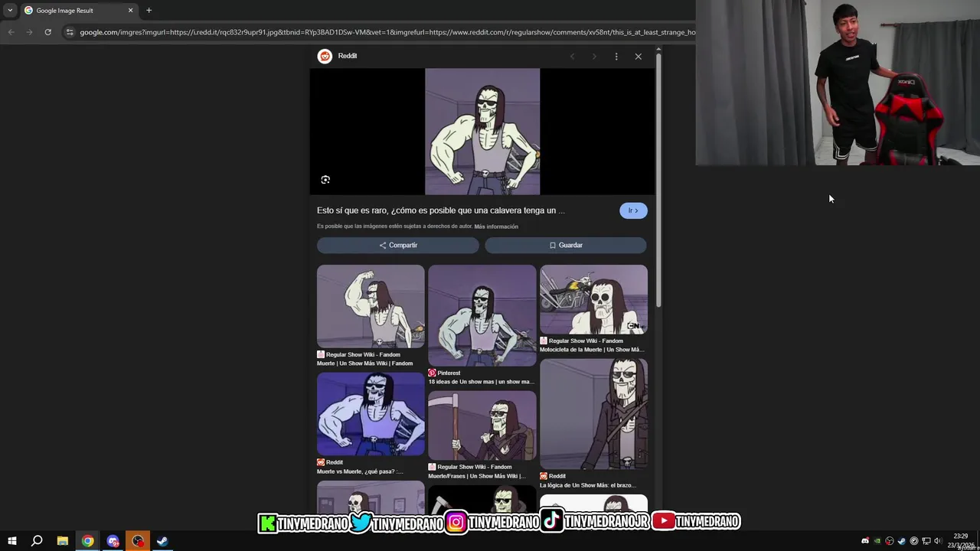980x551 pixels.
Task: Open the title 'Esto sí que es raro, ¿cómo es posible...'
Action: coord(441,210)
